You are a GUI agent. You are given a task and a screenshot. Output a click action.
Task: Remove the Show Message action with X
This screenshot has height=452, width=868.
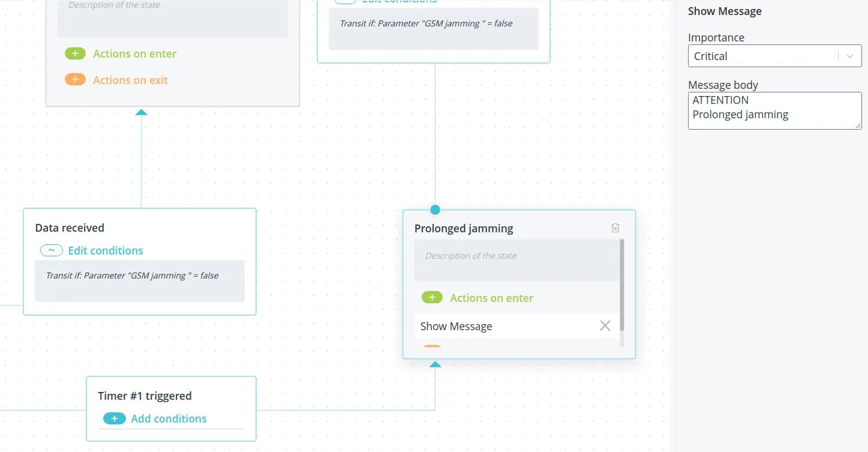(605, 326)
